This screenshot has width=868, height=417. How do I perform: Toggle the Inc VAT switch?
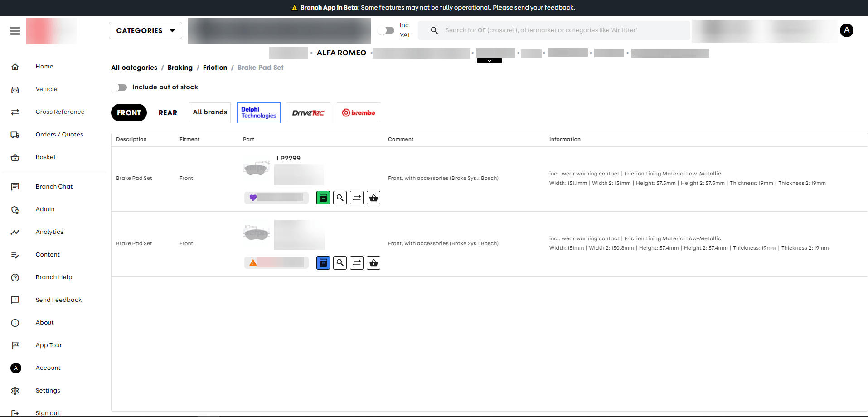(386, 30)
